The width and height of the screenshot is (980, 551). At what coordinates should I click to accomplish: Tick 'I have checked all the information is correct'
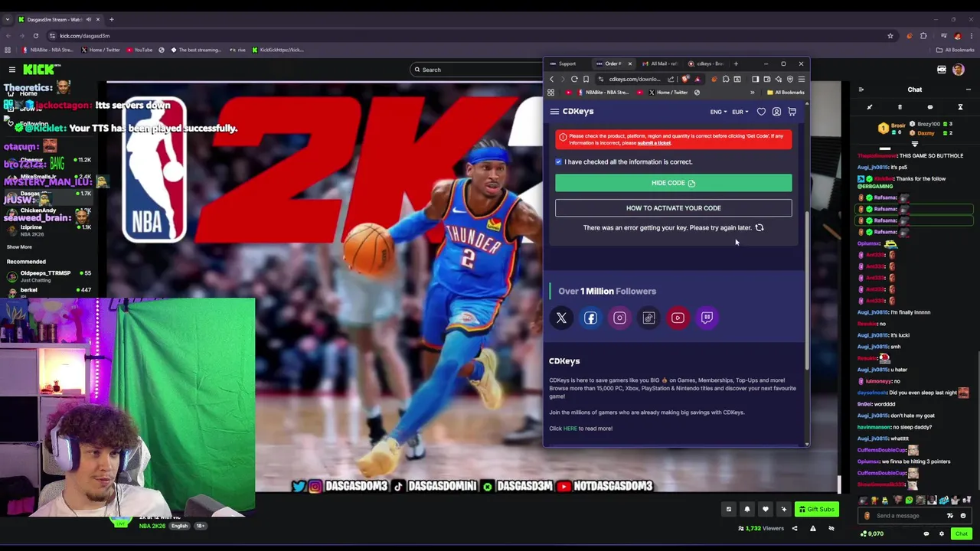(x=558, y=161)
